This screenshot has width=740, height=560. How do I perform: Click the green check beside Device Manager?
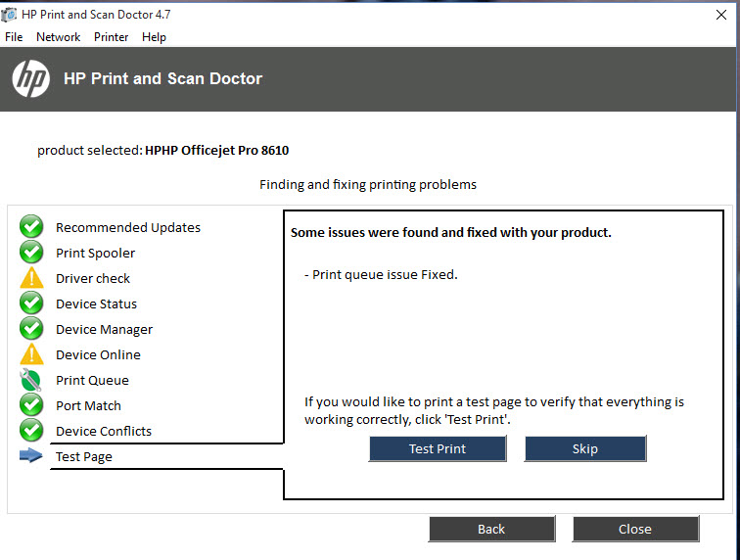[31, 329]
